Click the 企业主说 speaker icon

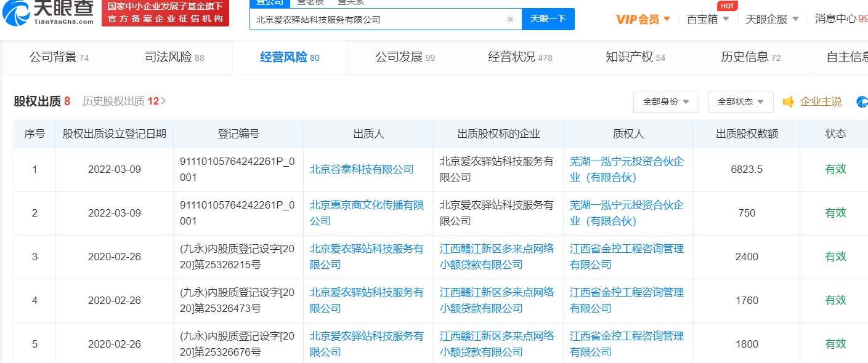tap(789, 102)
